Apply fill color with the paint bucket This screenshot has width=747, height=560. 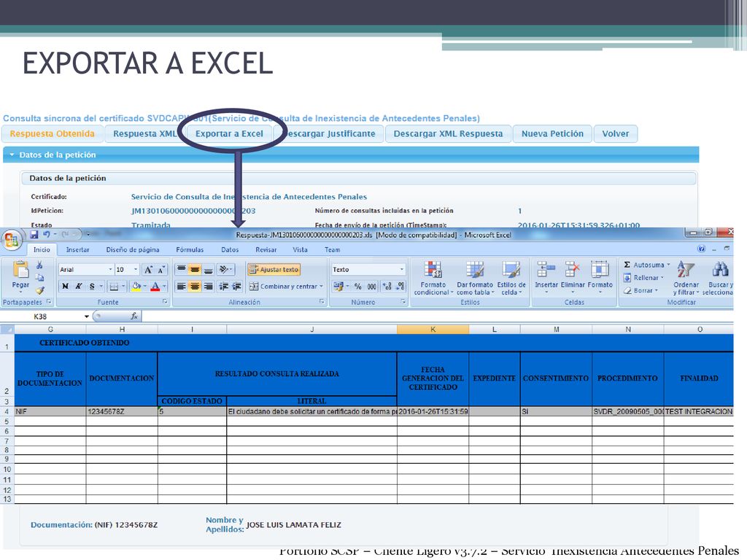point(136,286)
